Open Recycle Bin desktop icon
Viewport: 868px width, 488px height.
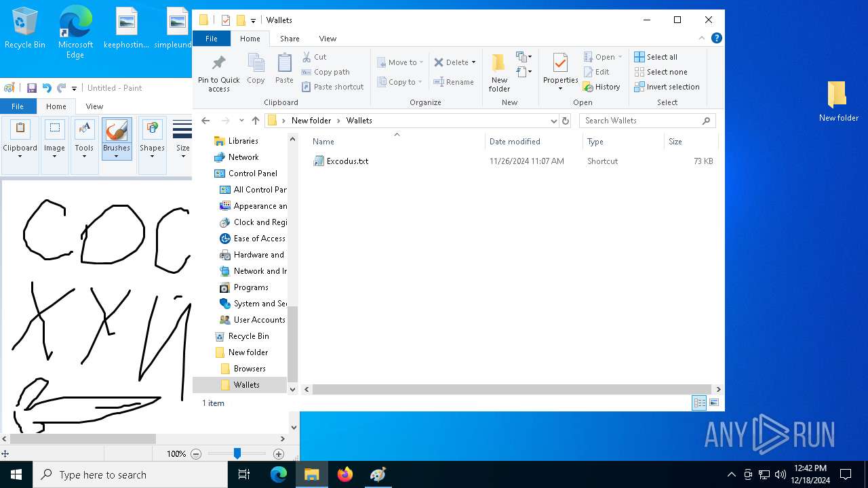pos(25,28)
